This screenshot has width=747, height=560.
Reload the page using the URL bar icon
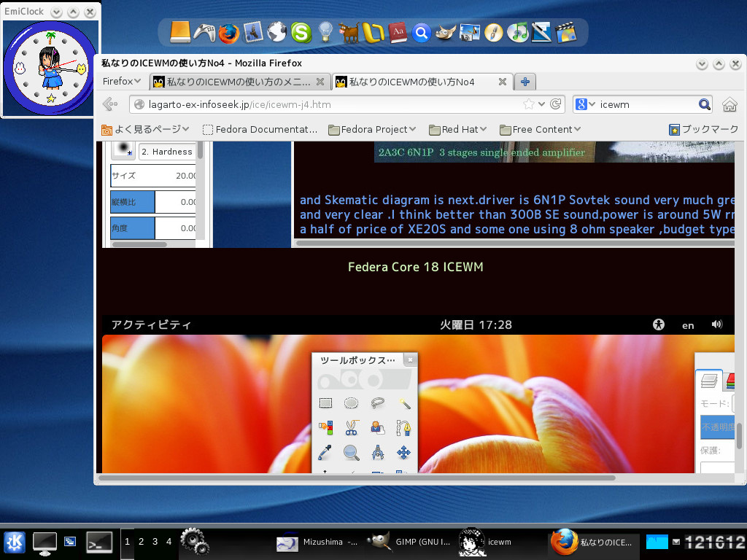click(557, 104)
